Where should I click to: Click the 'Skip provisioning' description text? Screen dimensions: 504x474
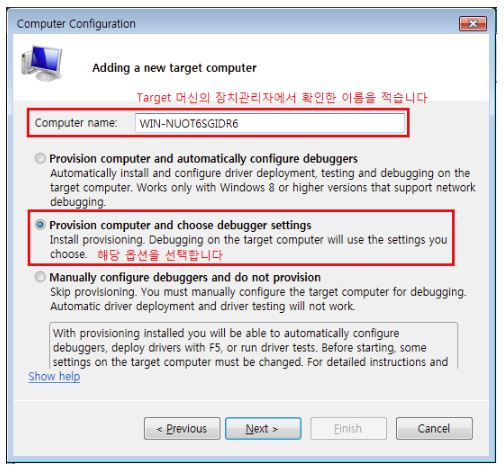pyautogui.click(x=258, y=299)
